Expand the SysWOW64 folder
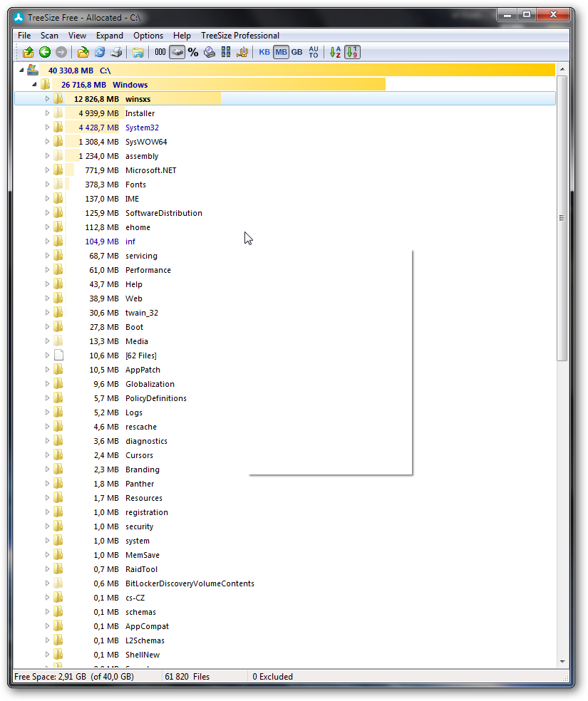The image size is (588, 701). (47, 142)
